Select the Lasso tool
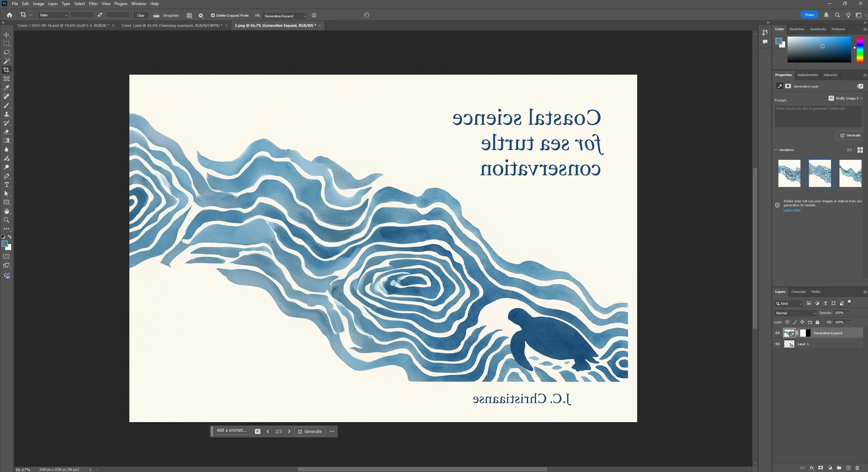 coord(6,53)
